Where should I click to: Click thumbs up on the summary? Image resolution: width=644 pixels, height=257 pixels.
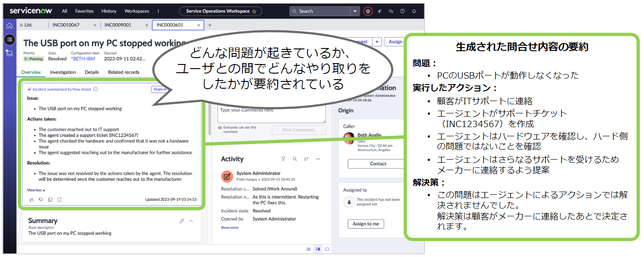point(32,199)
